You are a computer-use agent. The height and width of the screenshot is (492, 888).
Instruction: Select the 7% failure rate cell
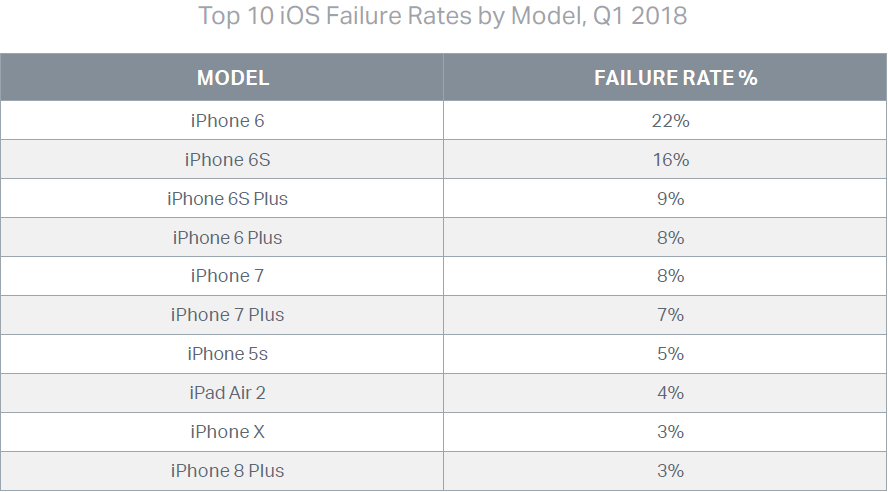pyautogui.click(x=665, y=315)
